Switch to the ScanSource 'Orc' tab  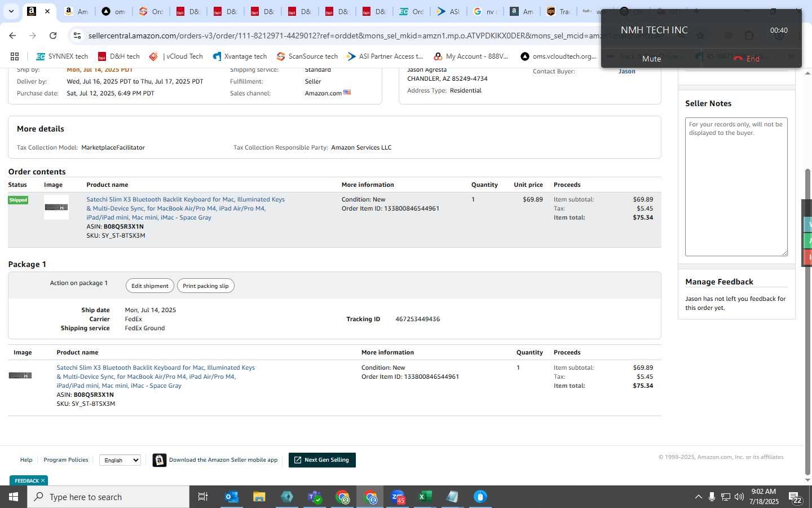tap(150, 11)
